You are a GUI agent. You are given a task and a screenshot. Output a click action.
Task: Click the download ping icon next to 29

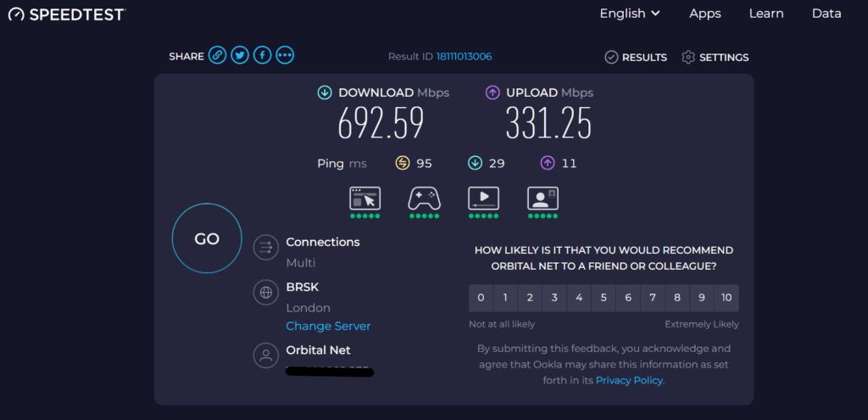pos(475,163)
